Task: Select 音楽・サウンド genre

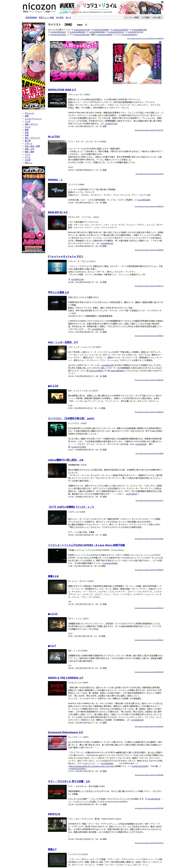Action: [31, 124]
